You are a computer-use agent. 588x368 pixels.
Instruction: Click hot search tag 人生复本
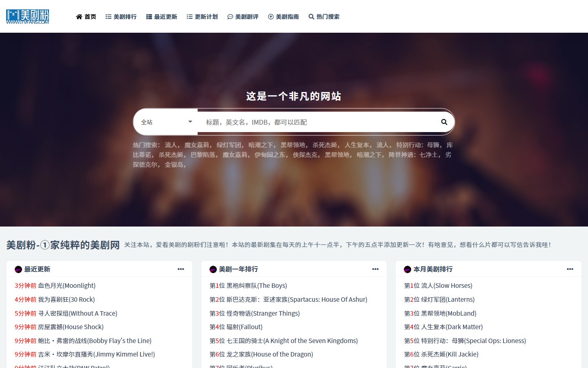(358, 145)
